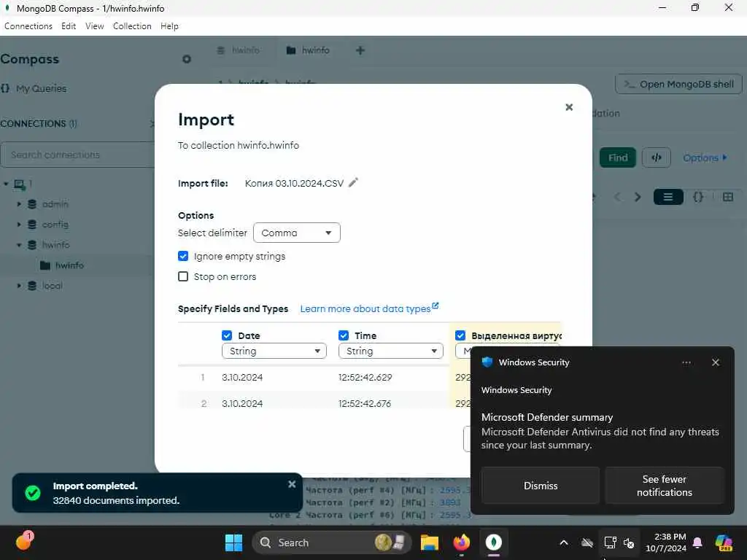Open Firefox from taskbar
This screenshot has height=560, width=747.
tap(461, 542)
